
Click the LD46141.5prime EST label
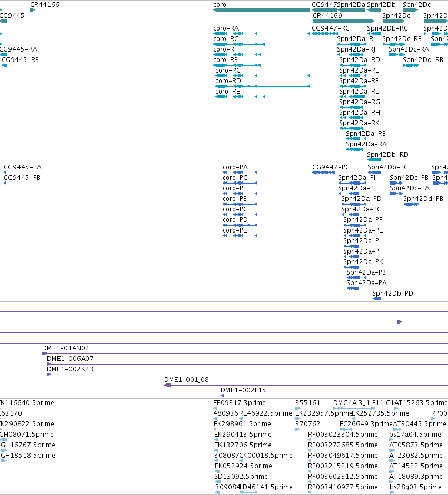[266, 487]
